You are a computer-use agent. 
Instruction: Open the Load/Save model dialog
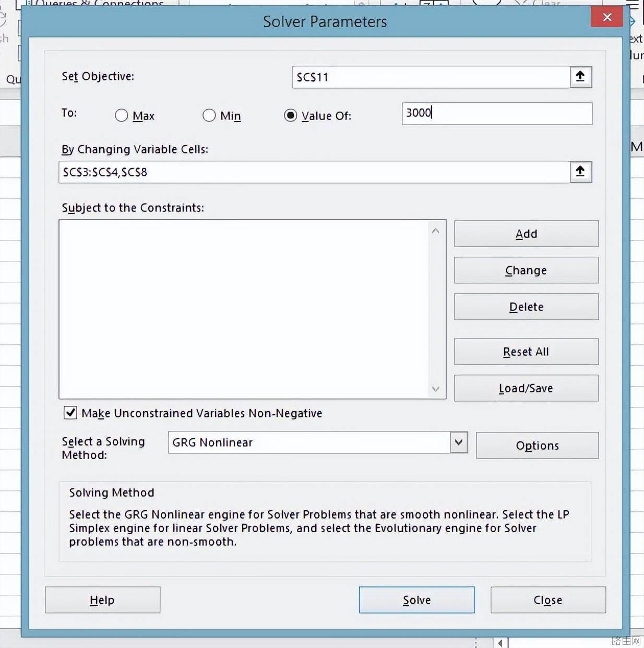(526, 388)
